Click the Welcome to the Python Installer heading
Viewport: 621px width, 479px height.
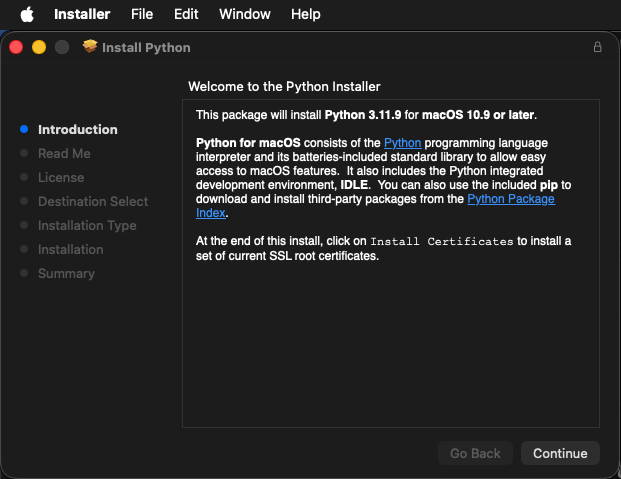284,86
